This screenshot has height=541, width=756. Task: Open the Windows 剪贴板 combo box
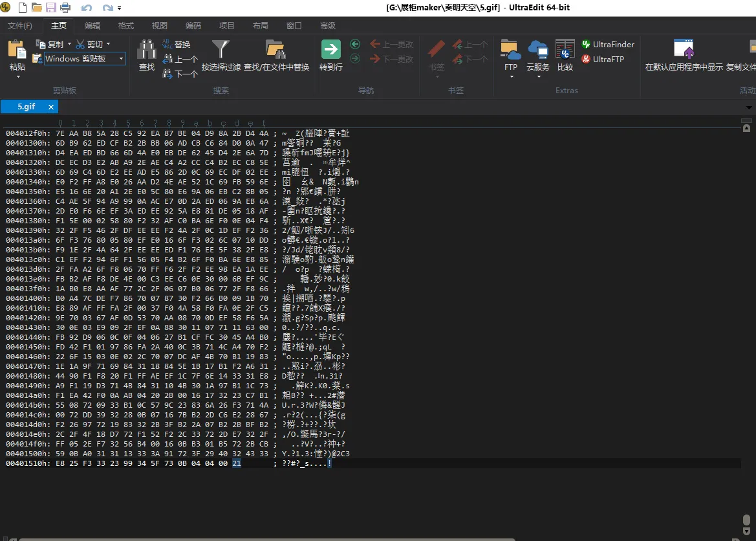(85, 58)
